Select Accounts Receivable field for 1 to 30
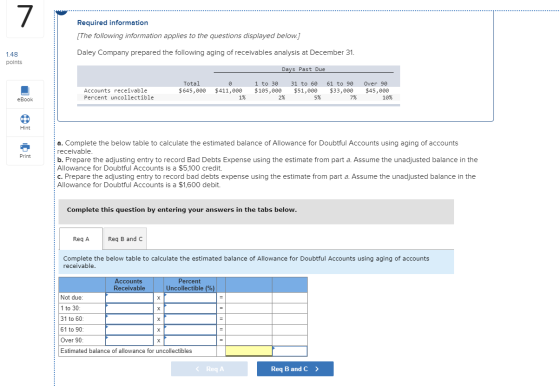 point(129,308)
